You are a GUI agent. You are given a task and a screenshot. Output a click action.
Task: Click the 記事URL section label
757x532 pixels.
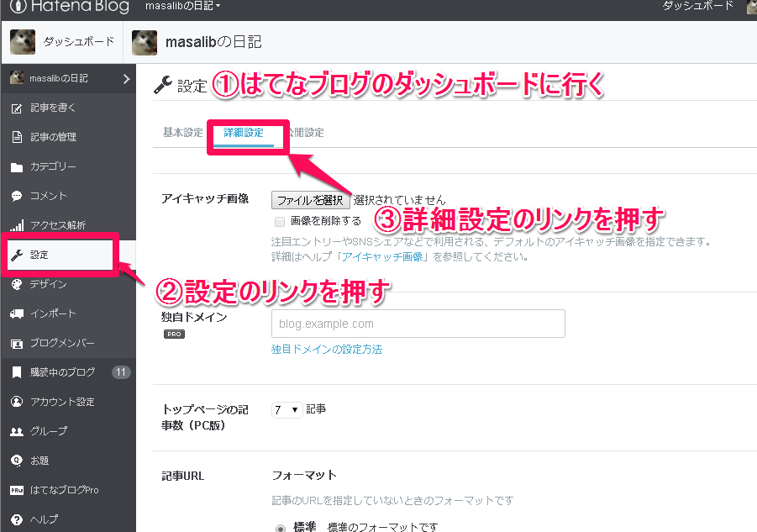pos(183,476)
